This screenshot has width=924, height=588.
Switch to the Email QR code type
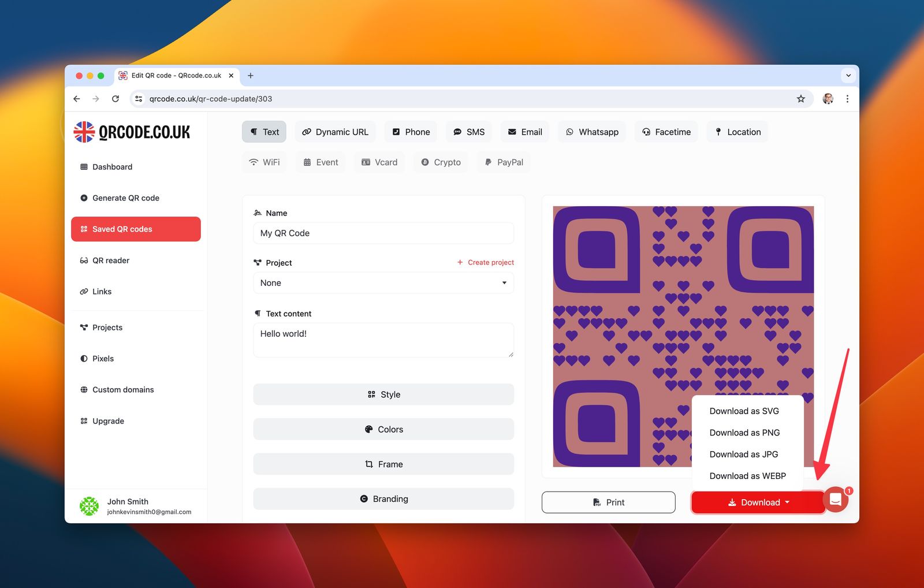(x=524, y=132)
